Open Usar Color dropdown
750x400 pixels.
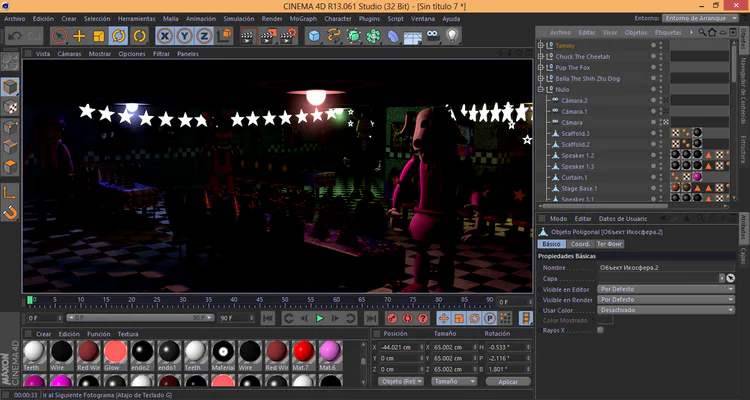(x=666, y=310)
